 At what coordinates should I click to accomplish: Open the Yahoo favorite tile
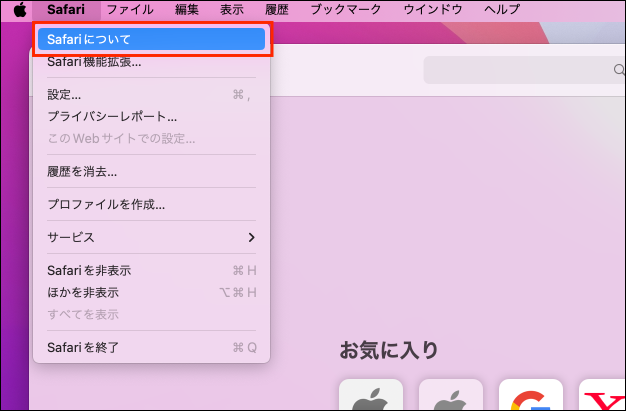(x=602, y=395)
